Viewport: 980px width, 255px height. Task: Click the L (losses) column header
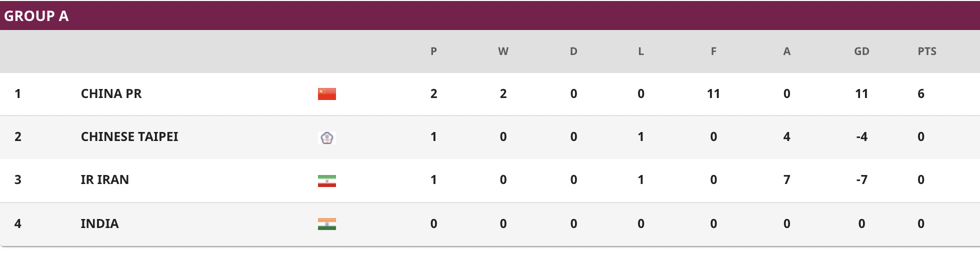pyautogui.click(x=641, y=51)
